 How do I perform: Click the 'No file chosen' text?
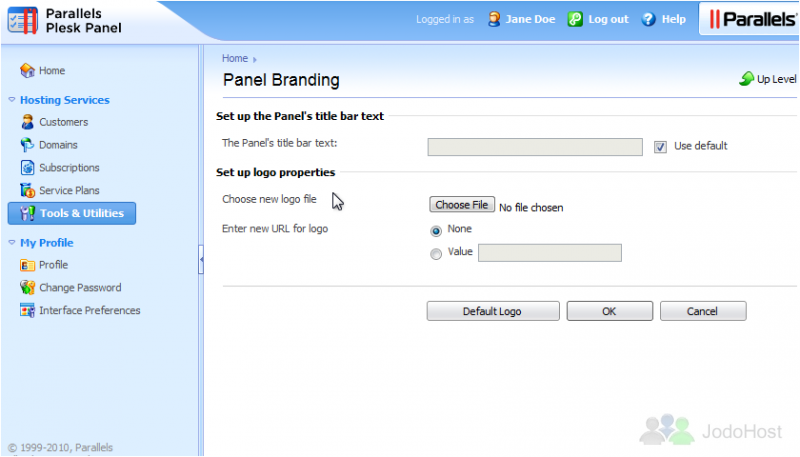click(x=531, y=208)
